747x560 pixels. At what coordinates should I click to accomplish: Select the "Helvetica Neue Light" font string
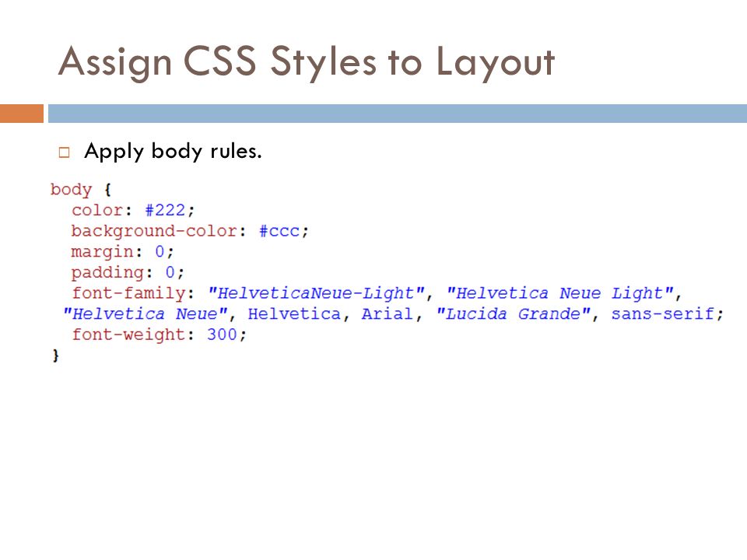560,293
